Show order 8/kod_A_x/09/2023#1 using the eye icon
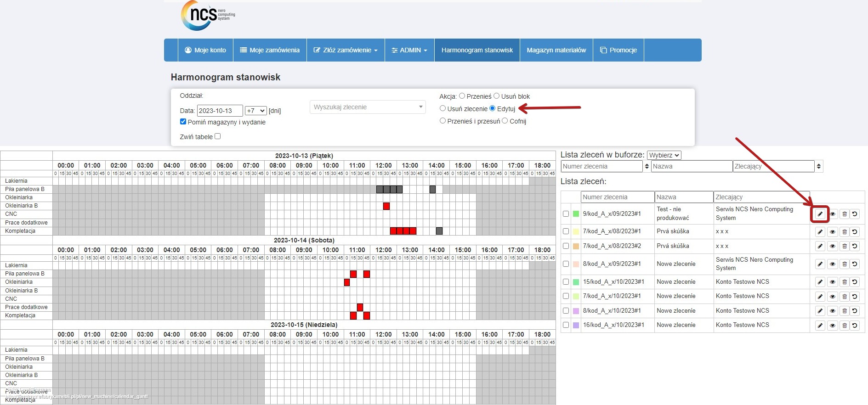 tap(832, 264)
